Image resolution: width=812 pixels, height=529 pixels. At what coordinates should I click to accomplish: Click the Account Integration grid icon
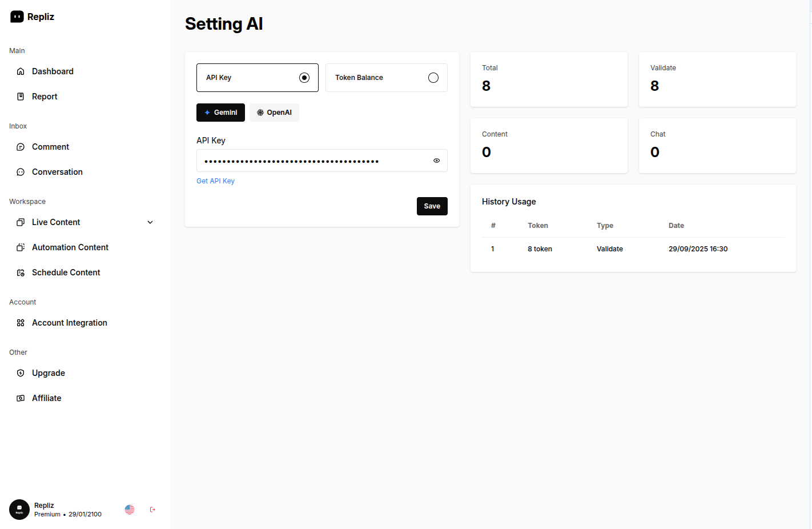[x=21, y=323]
